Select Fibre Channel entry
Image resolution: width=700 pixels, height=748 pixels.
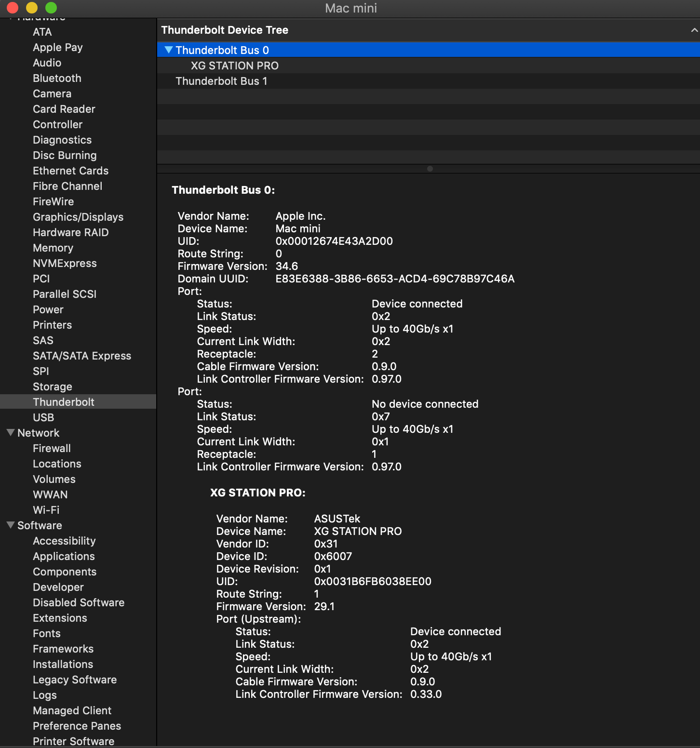coord(67,186)
